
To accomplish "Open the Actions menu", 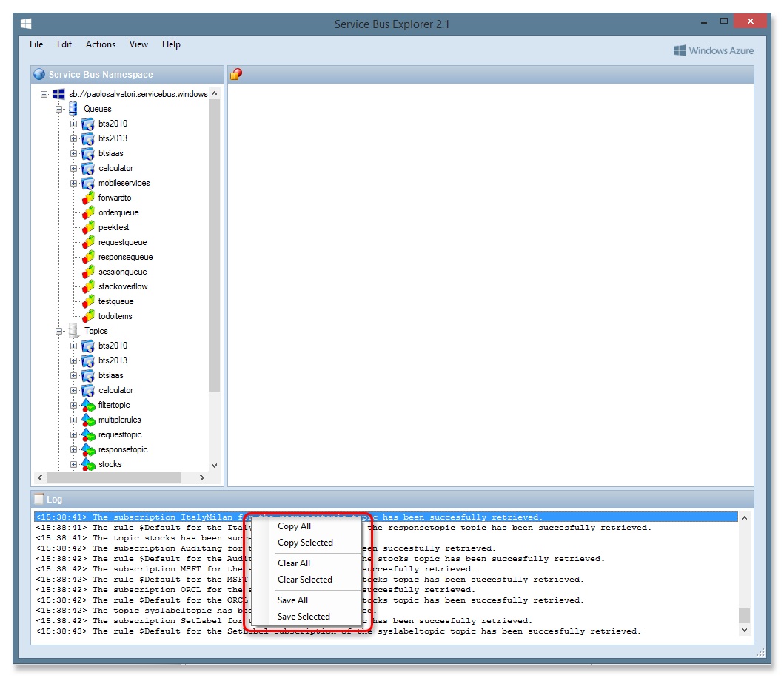I will (101, 44).
